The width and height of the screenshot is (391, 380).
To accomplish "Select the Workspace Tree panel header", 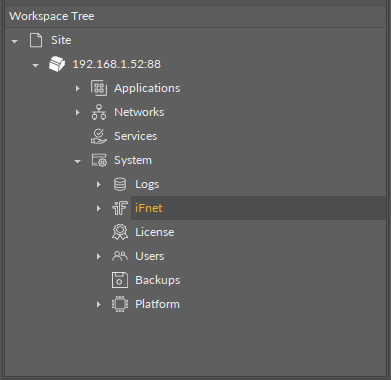I will [195, 16].
